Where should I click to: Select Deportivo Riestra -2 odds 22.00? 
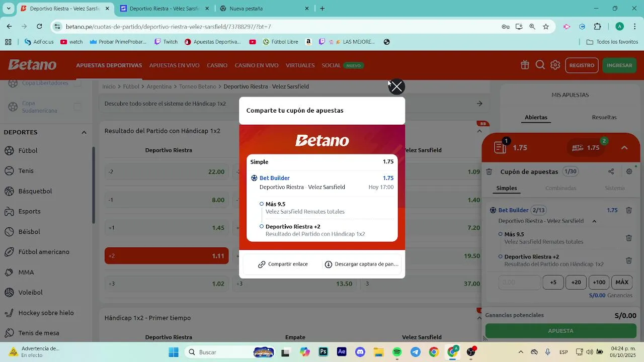[x=167, y=172]
